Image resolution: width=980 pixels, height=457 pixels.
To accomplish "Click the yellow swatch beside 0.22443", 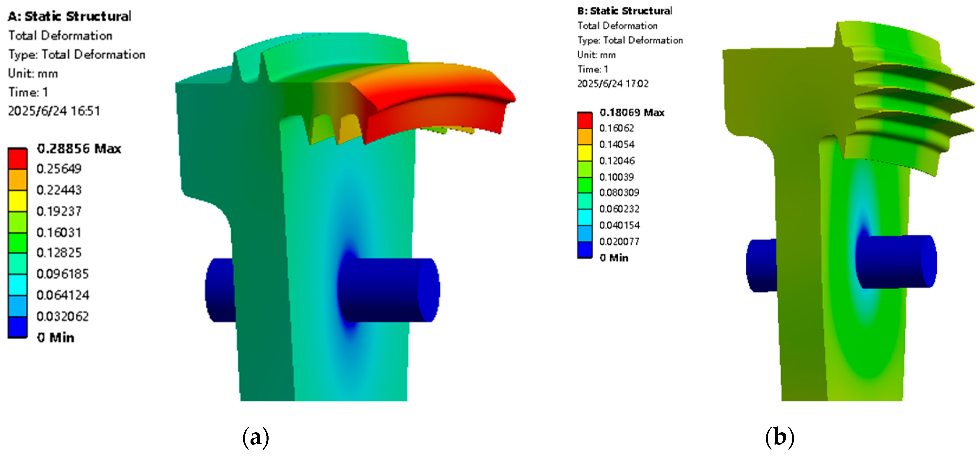I will pyautogui.click(x=17, y=201).
